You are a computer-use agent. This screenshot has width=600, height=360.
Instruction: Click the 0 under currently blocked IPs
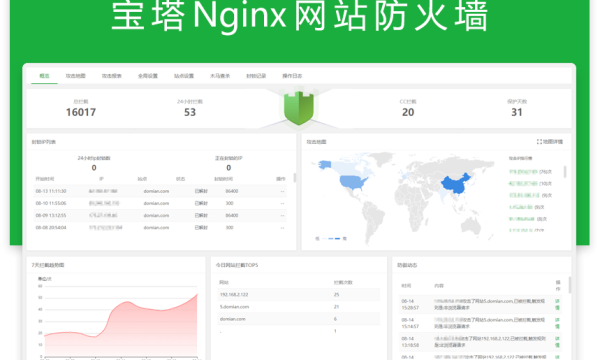tap(228, 168)
